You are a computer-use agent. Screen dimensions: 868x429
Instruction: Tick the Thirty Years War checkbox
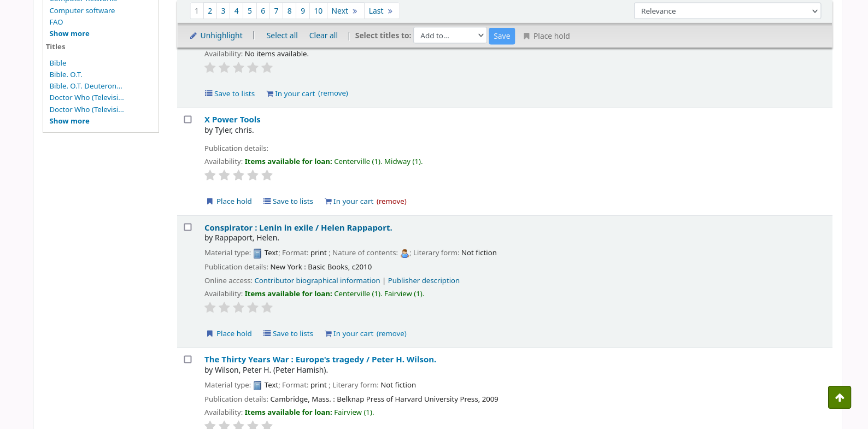[x=188, y=360]
